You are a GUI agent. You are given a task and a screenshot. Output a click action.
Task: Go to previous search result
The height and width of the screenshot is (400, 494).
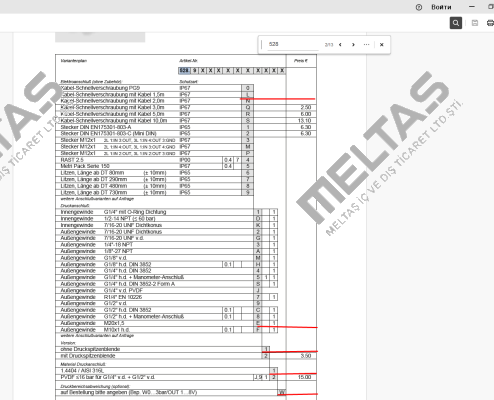(x=340, y=45)
